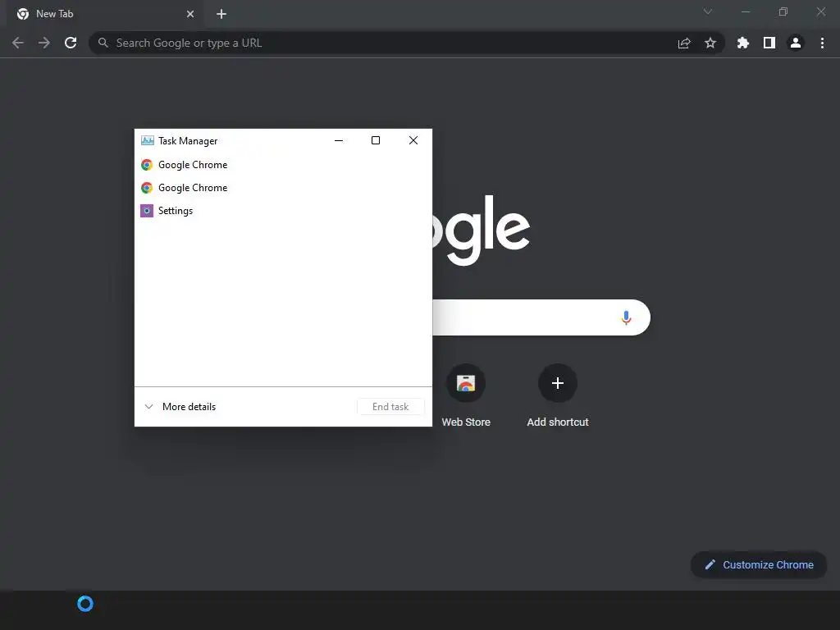Click Chrome's back navigation arrow
This screenshot has width=840, height=630.
(18, 43)
